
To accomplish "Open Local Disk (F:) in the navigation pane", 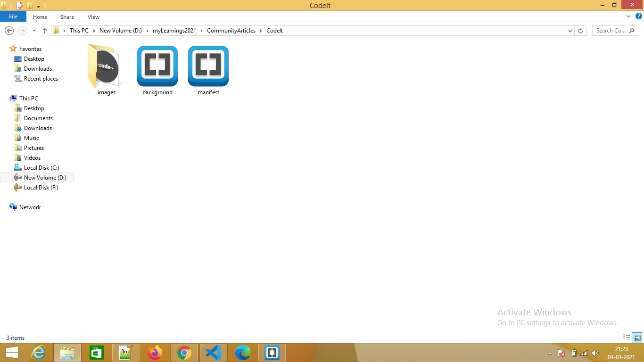I will tap(41, 188).
